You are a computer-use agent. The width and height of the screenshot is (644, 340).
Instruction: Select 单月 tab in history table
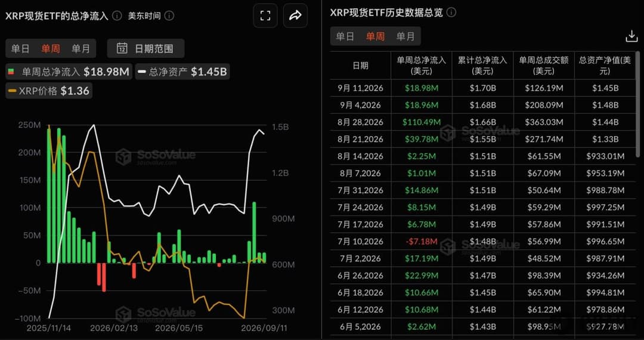[405, 36]
